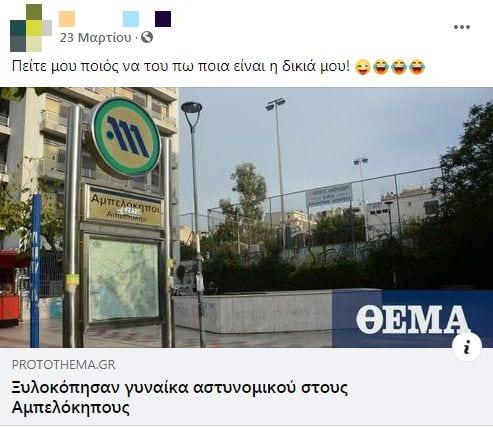This screenshot has height=427, width=493.
Task: Click the light blue block in poster name
Action: point(131,19)
